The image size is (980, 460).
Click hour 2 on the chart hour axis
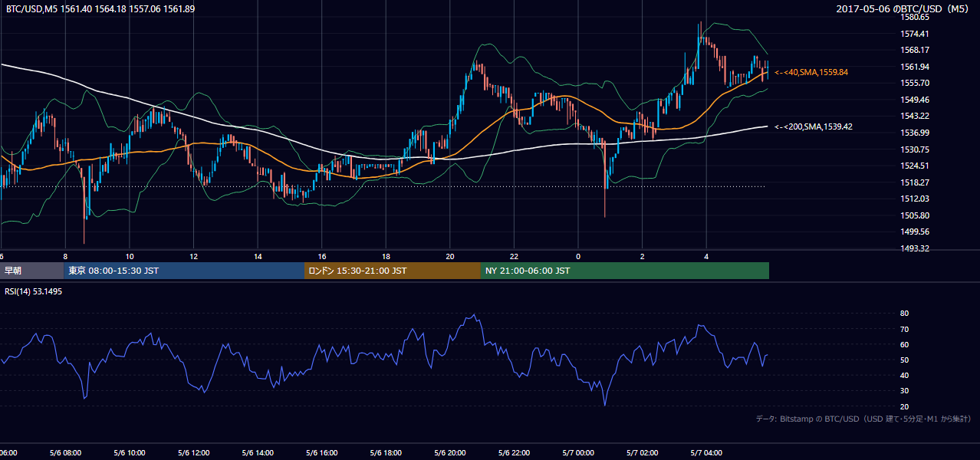(x=643, y=257)
